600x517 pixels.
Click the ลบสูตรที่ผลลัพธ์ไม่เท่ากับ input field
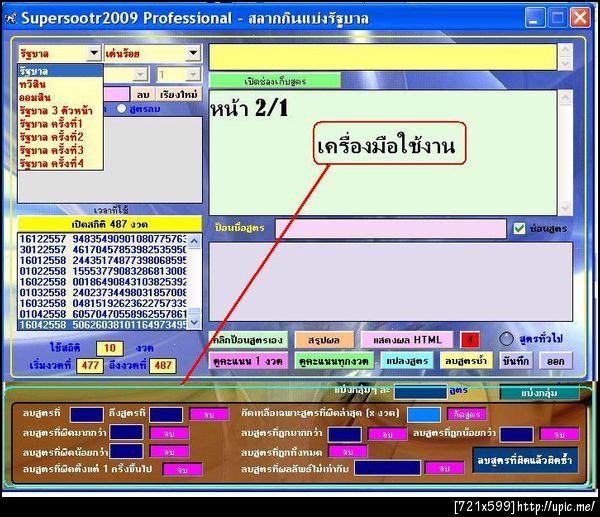[x=387, y=468]
